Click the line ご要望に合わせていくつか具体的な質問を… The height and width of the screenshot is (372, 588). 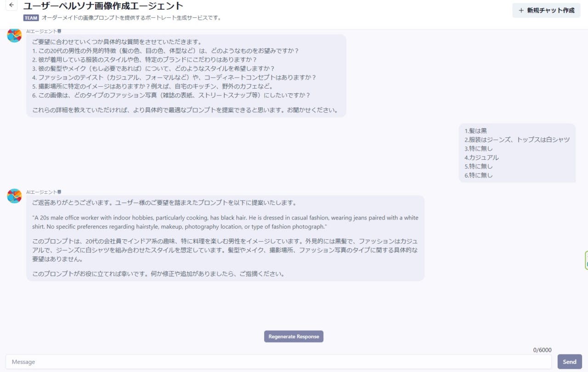point(117,42)
